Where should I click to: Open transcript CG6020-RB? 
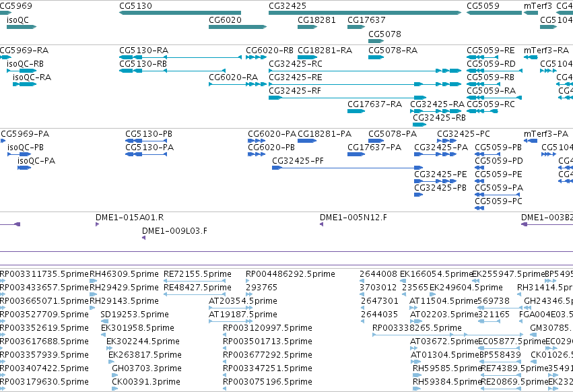coord(269,51)
